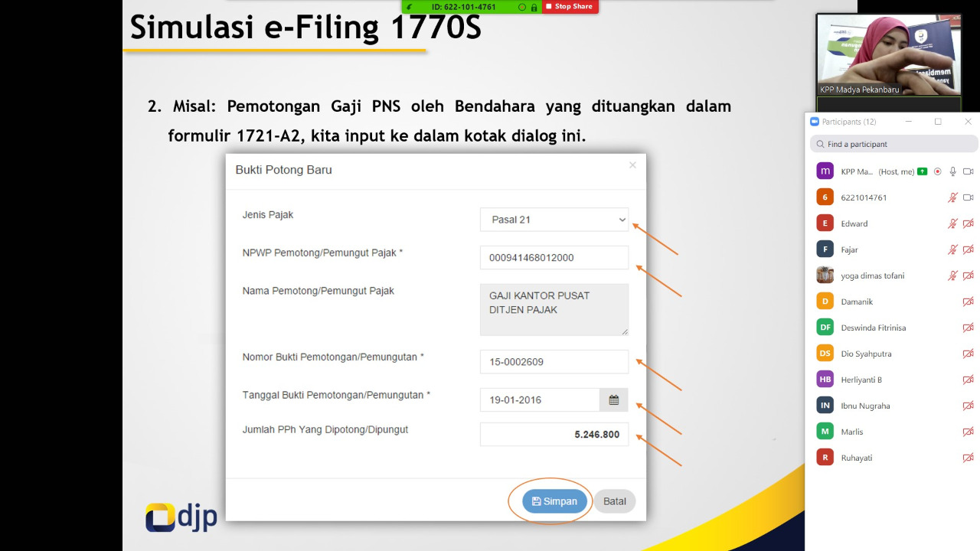980x551 pixels.
Task: Open the Jenis Pajak dropdown
Action: [554, 220]
